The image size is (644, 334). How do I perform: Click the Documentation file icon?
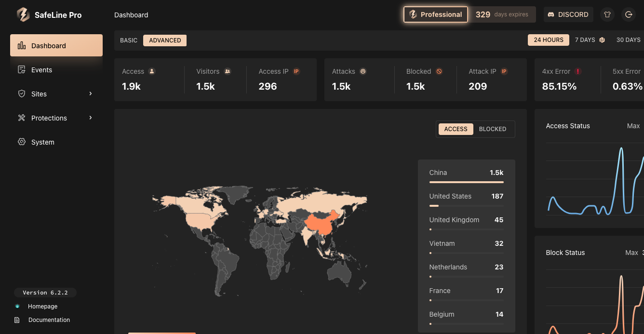coord(17,320)
